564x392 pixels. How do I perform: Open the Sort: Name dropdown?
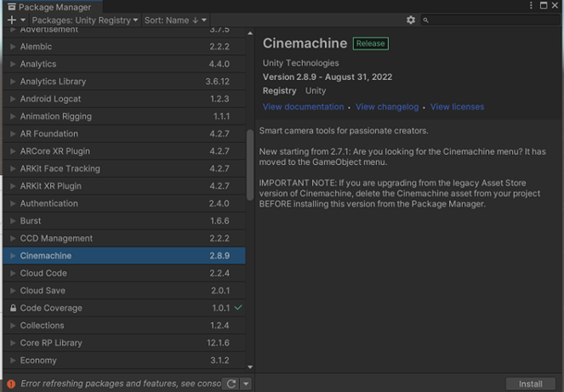coord(175,20)
